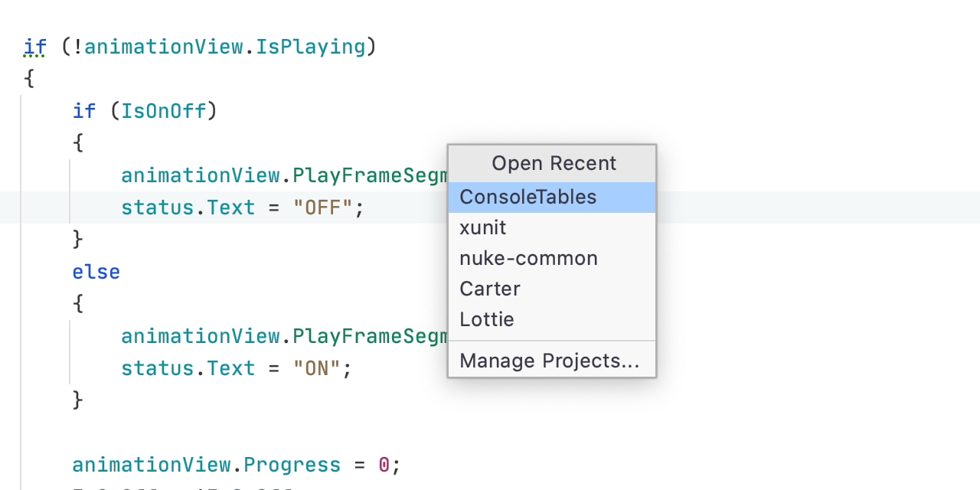Click Text in the "ON" assignment line
The image size is (980, 490).
[x=230, y=368]
